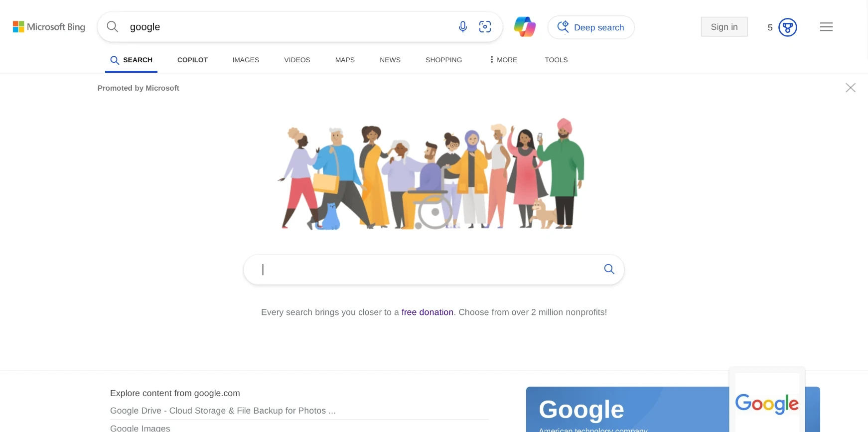This screenshot has height=432, width=868.
Task: Open the Google Drive Cloud Storage link
Action: [x=223, y=411]
